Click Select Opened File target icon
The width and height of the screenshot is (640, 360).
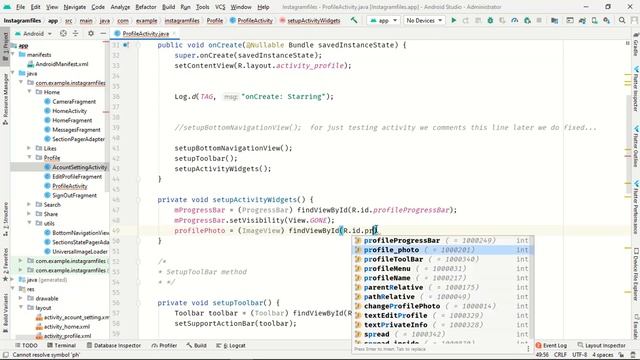[x=63, y=33]
